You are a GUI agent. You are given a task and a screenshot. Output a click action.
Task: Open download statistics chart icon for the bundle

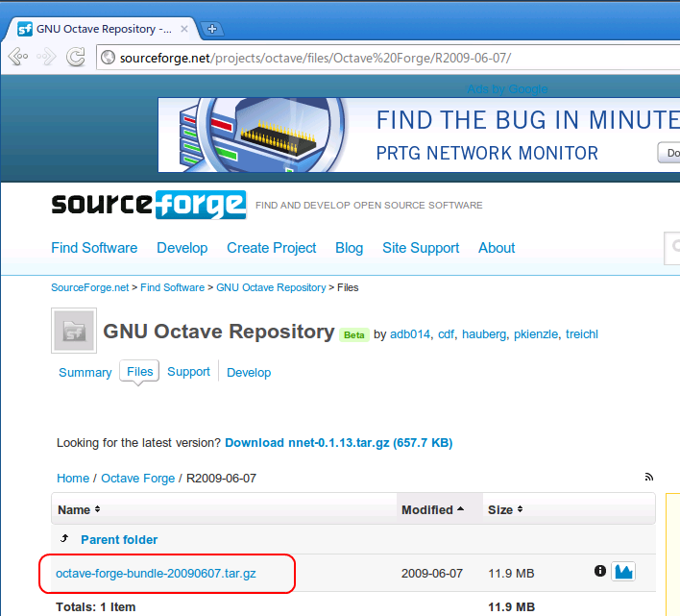623,572
